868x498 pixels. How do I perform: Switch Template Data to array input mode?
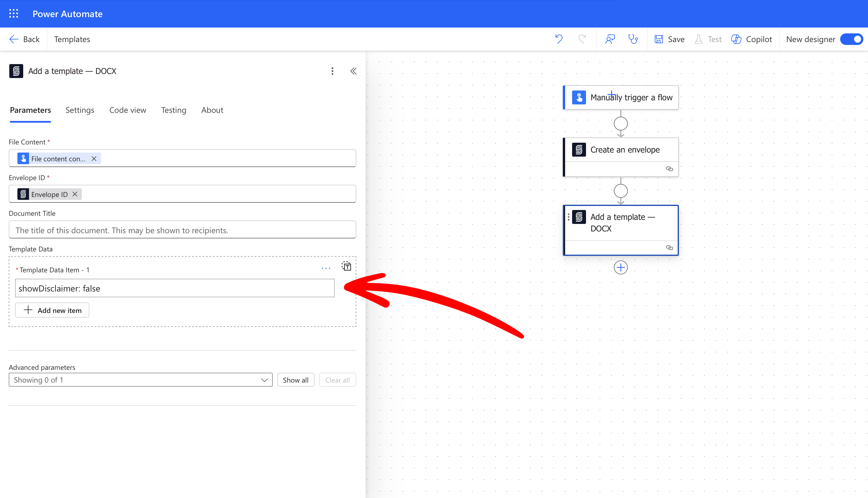(346, 266)
